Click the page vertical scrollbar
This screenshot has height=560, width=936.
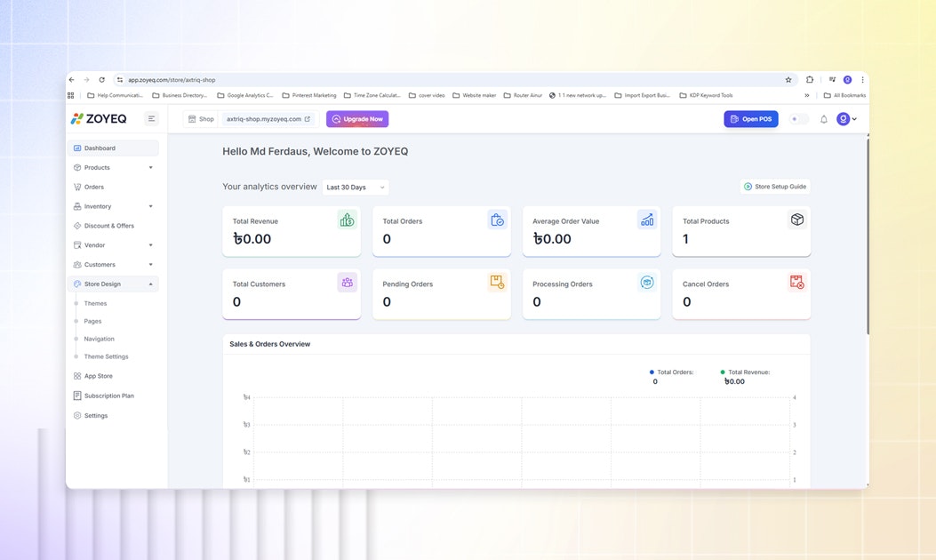click(x=868, y=236)
